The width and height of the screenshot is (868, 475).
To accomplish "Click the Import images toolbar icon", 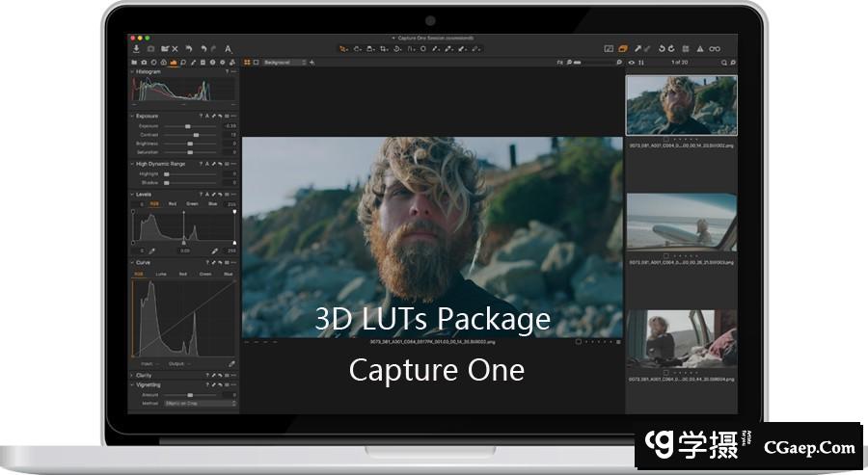I will coord(136,48).
